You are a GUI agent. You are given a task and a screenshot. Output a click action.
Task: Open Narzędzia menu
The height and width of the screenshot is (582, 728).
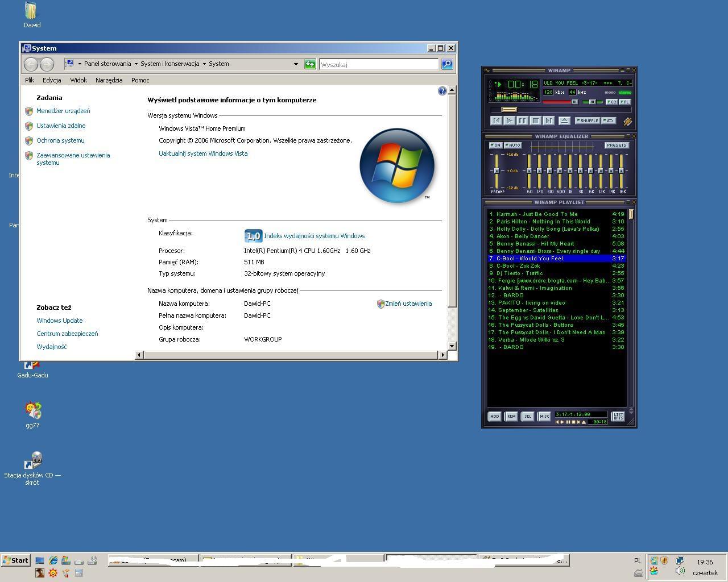pos(109,80)
